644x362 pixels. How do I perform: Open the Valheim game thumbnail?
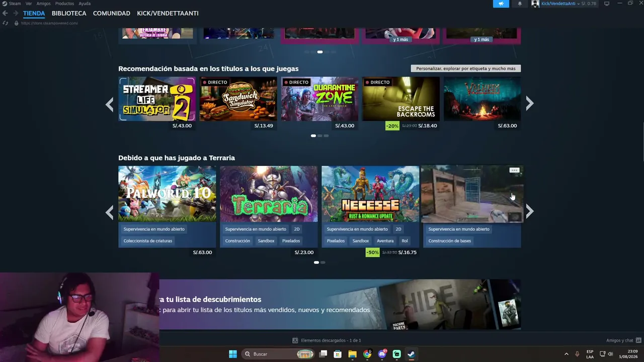[482, 99]
